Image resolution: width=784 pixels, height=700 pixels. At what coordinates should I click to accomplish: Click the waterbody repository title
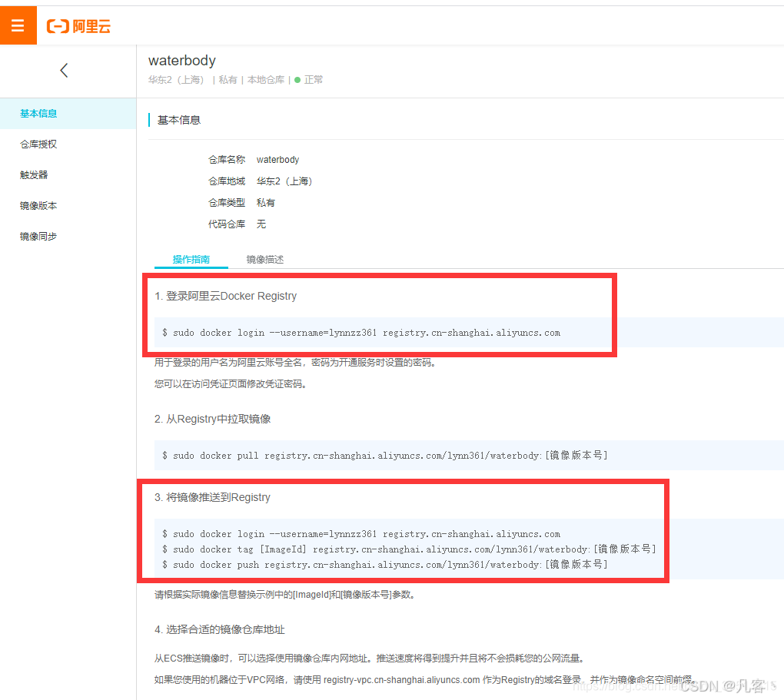[x=182, y=61]
